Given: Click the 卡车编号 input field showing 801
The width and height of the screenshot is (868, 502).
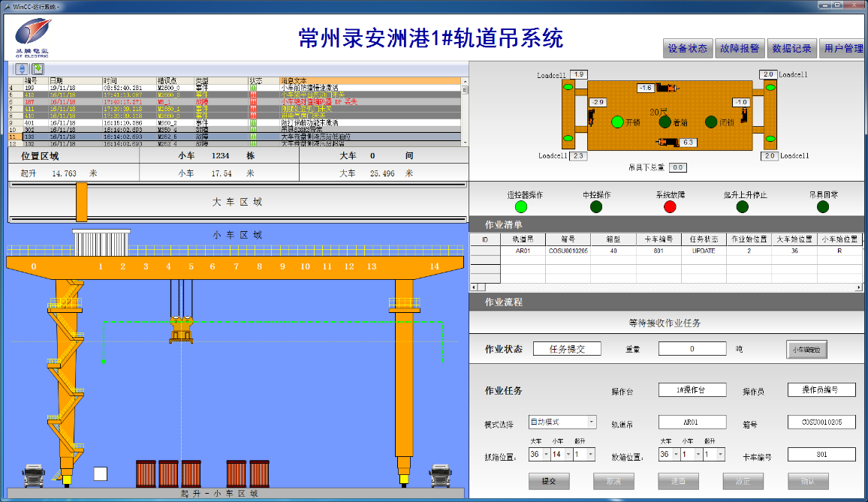Looking at the screenshot, I should click(x=821, y=455).
